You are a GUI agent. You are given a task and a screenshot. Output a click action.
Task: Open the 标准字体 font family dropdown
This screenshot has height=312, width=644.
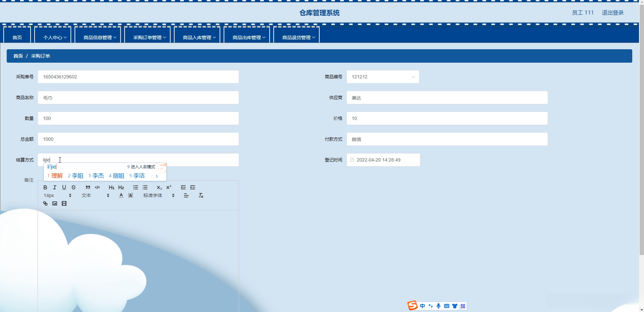tap(159, 195)
